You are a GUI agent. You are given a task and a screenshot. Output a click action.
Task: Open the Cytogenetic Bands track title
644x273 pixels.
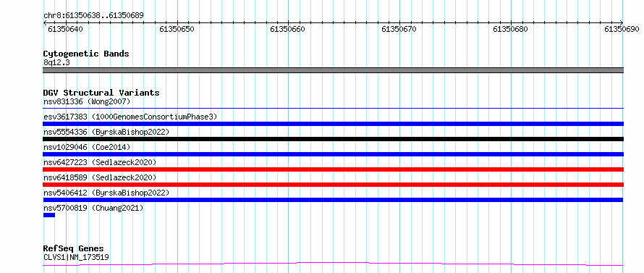pos(86,54)
